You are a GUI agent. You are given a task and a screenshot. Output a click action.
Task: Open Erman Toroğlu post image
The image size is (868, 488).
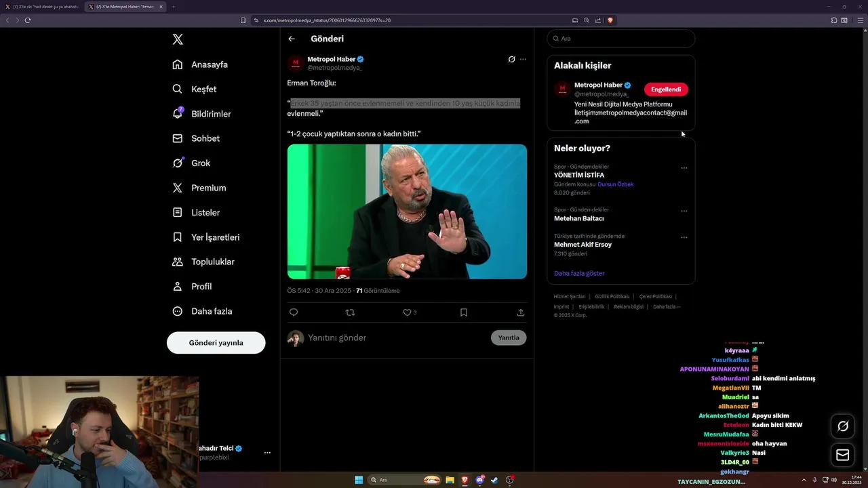point(407,211)
